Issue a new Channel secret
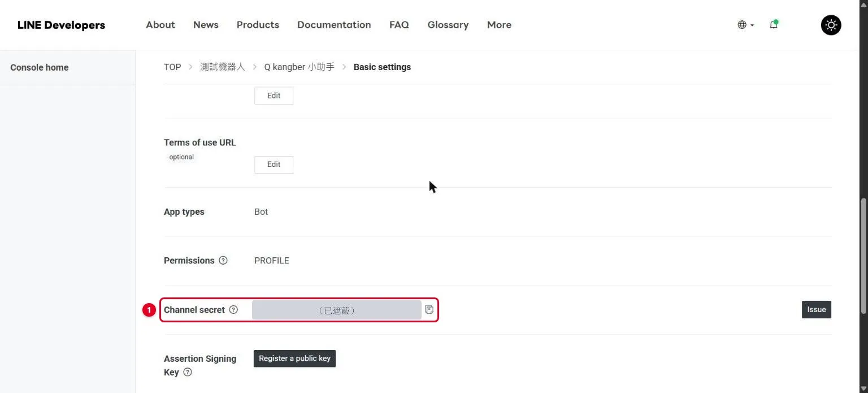The height and width of the screenshot is (393, 868). [x=817, y=309]
